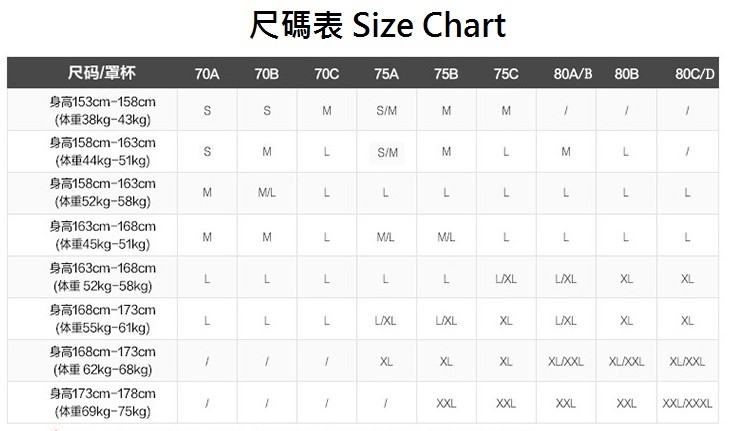Select the 70B column header
The image size is (735, 431).
pyautogui.click(x=267, y=73)
